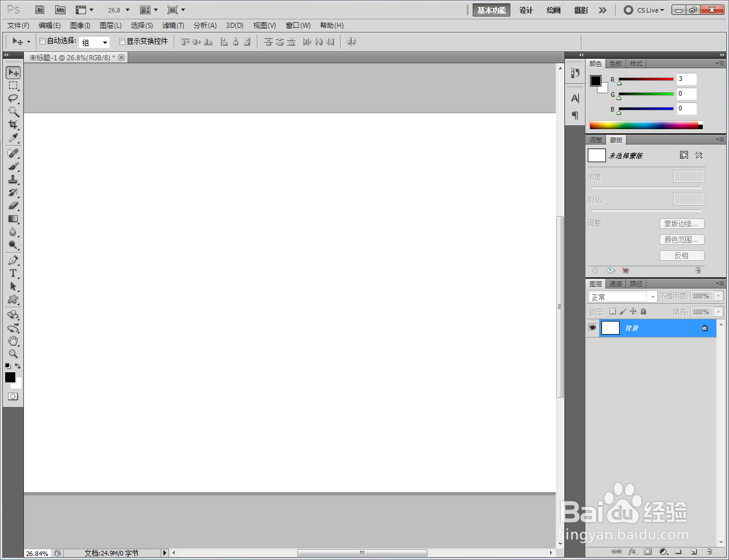The width and height of the screenshot is (729, 560).
Task: Select the Eraser tool
Action: pos(13,205)
